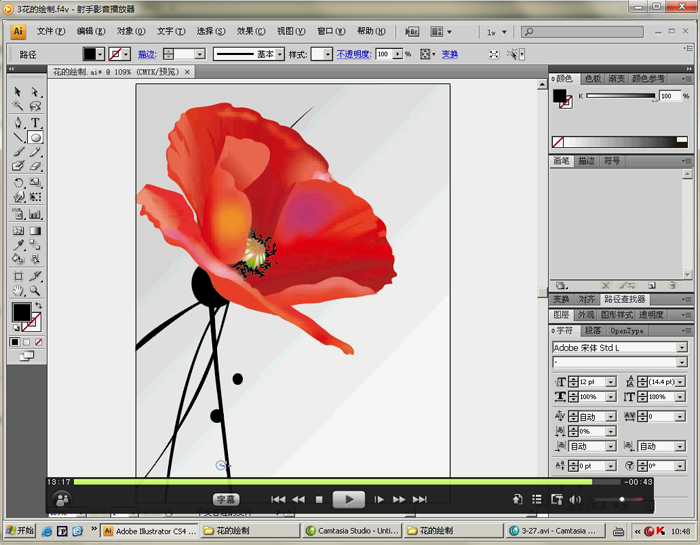
Task: Select the Line Segment tool
Action: point(17,137)
